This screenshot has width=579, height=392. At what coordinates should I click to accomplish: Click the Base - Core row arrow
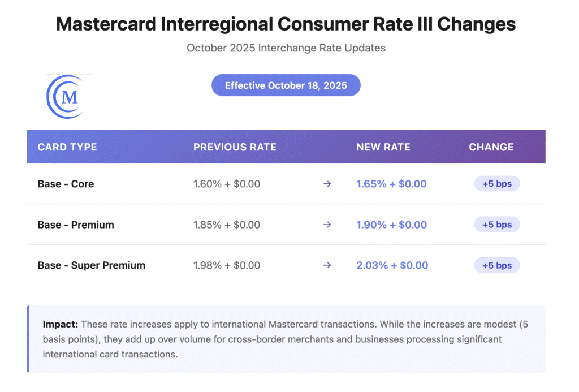327,184
